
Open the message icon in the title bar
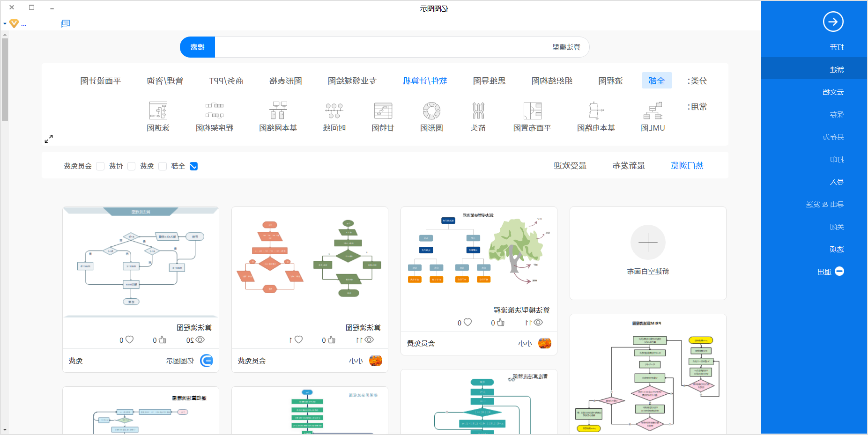coord(65,23)
